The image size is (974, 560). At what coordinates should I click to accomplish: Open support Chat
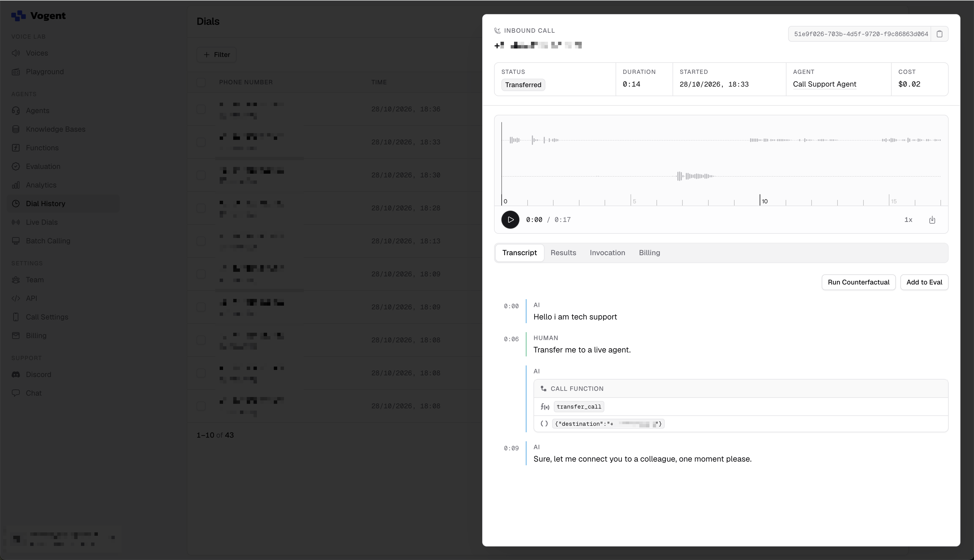coord(27,393)
